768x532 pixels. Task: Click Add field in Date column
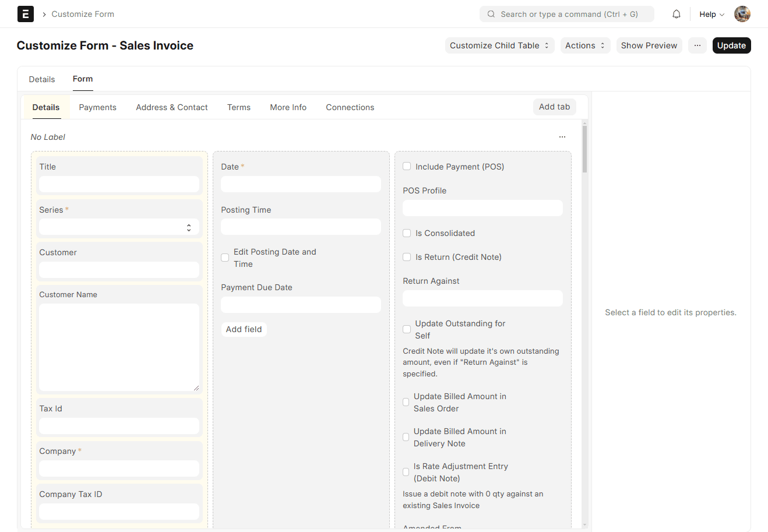[244, 329]
